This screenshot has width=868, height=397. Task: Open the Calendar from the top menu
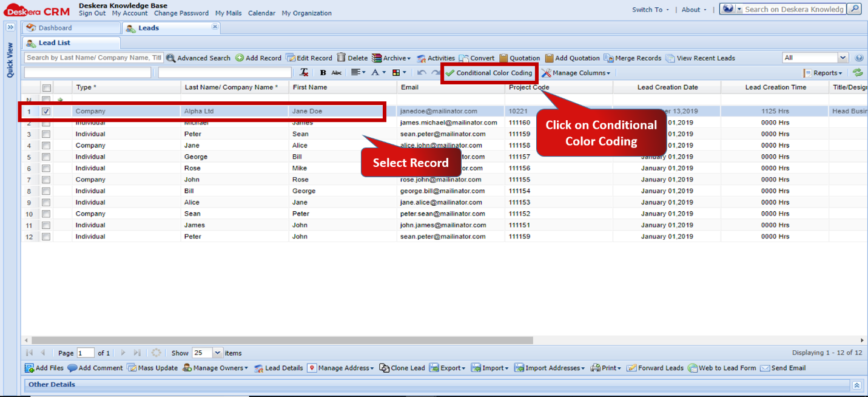click(x=261, y=13)
